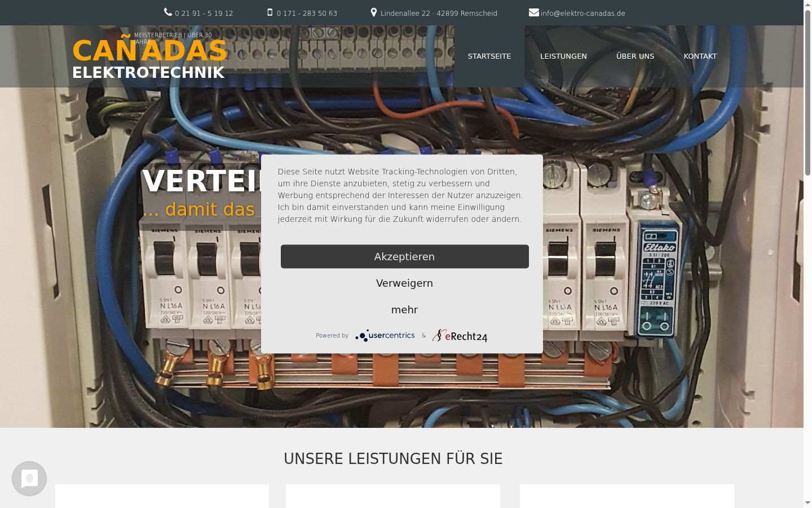Open the Leistungen menu item
812x508 pixels.
[563, 56]
